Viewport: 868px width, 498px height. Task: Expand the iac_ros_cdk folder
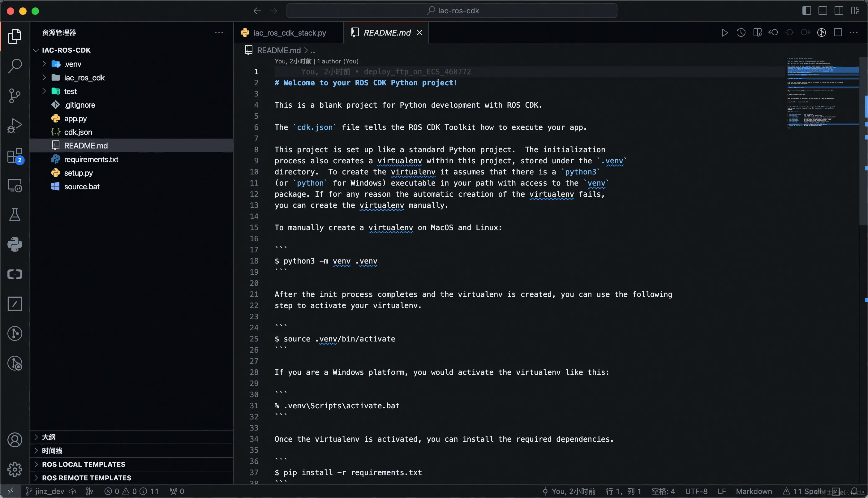pyautogui.click(x=84, y=78)
